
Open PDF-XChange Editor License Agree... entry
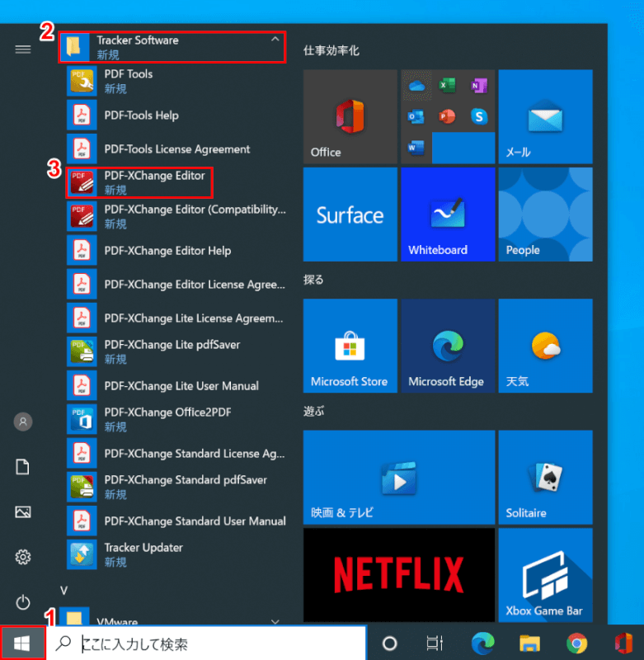[176, 284]
